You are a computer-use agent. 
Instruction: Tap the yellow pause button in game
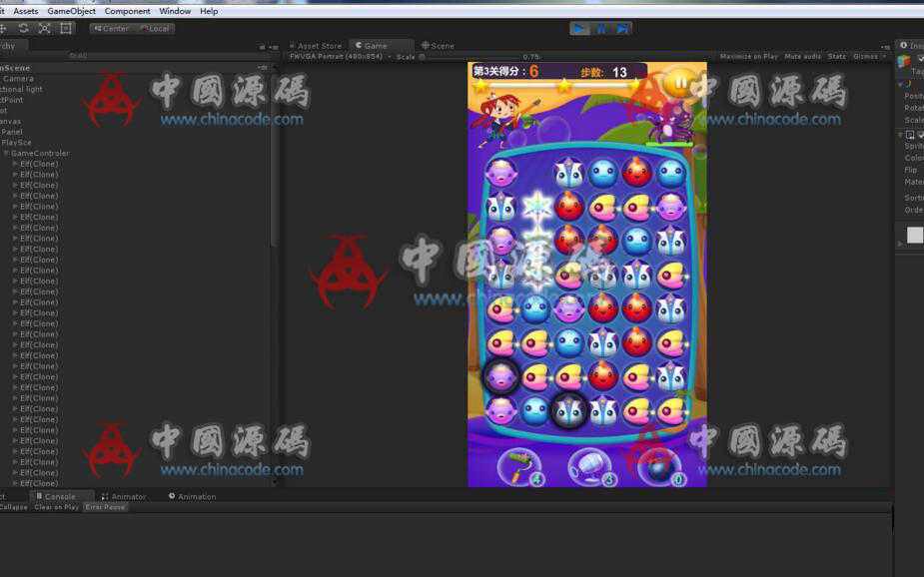coord(680,83)
